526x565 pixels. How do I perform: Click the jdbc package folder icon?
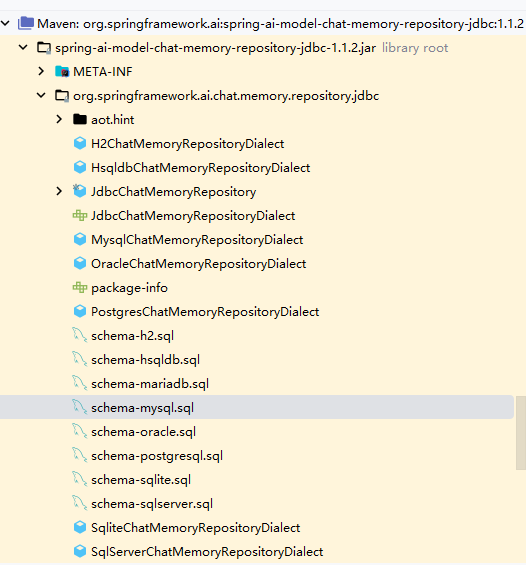(62, 96)
